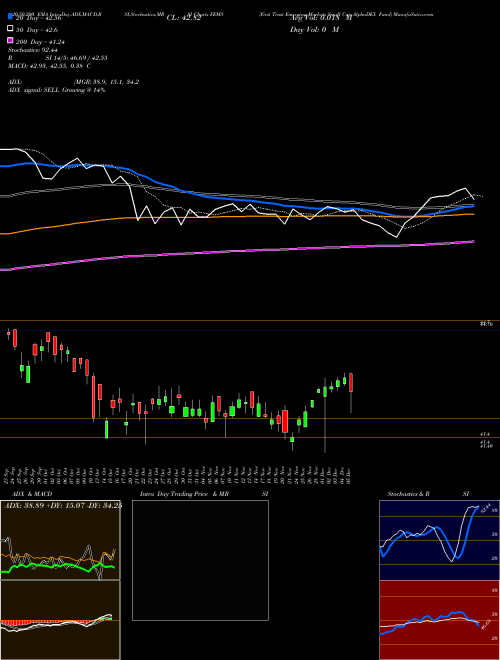Click the 'Stochastics: 92.44' text
The image size is (500, 660).
[x=33, y=50]
